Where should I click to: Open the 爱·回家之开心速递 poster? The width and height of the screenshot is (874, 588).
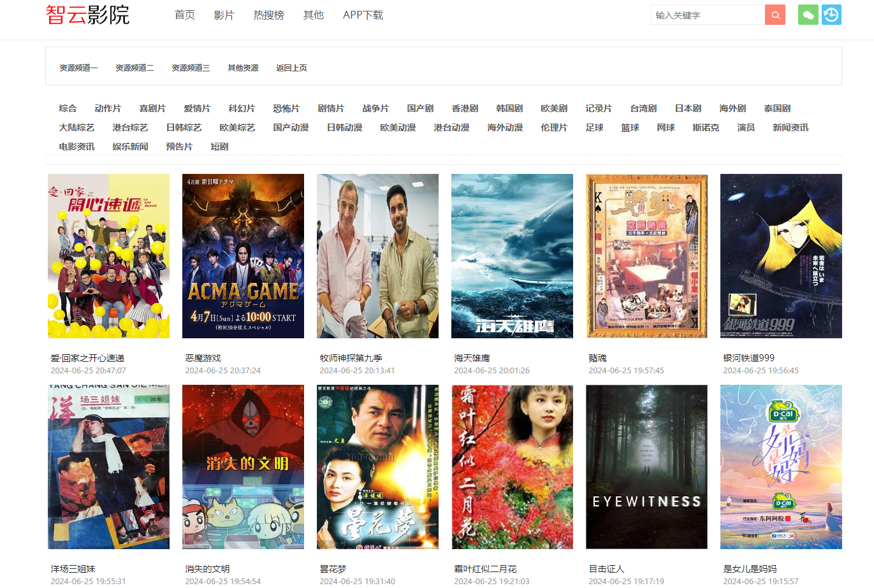tap(108, 256)
